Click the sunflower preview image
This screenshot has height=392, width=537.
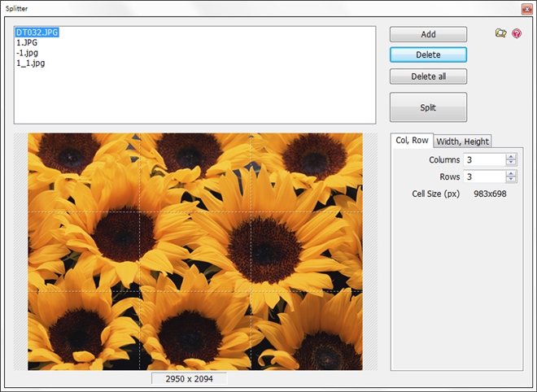195,251
